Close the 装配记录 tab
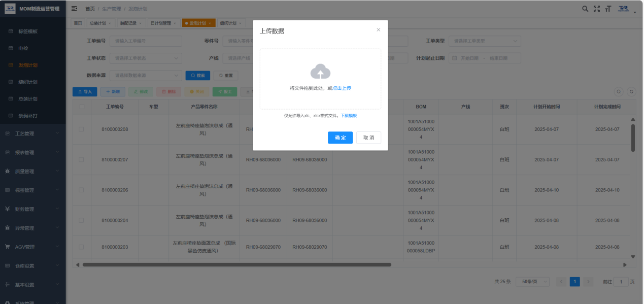 coord(140,23)
